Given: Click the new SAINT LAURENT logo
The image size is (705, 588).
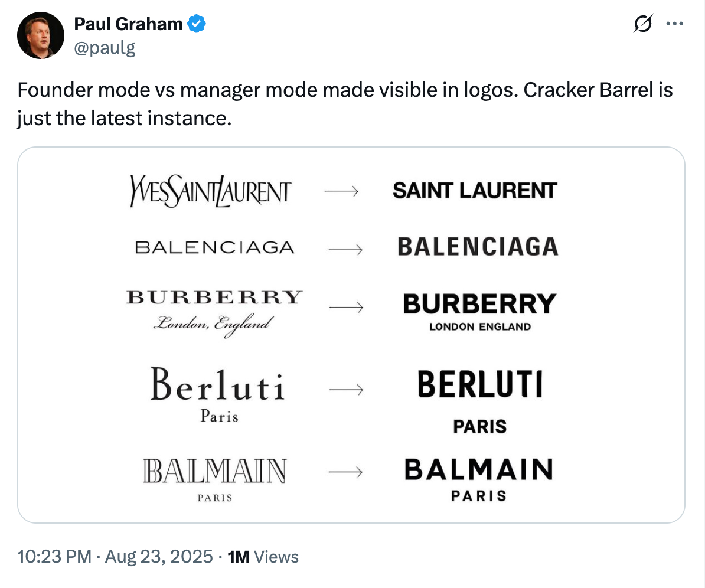Looking at the screenshot, I should [x=475, y=191].
